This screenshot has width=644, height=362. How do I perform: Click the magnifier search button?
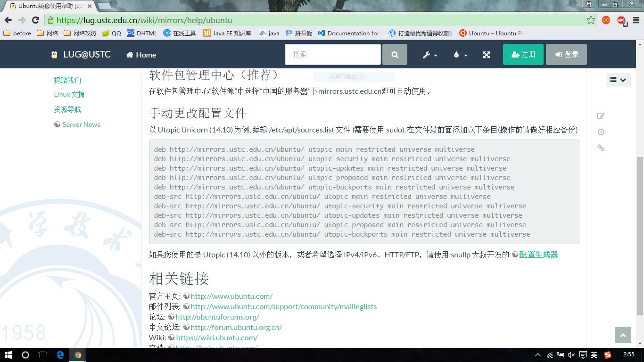click(x=395, y=55)
